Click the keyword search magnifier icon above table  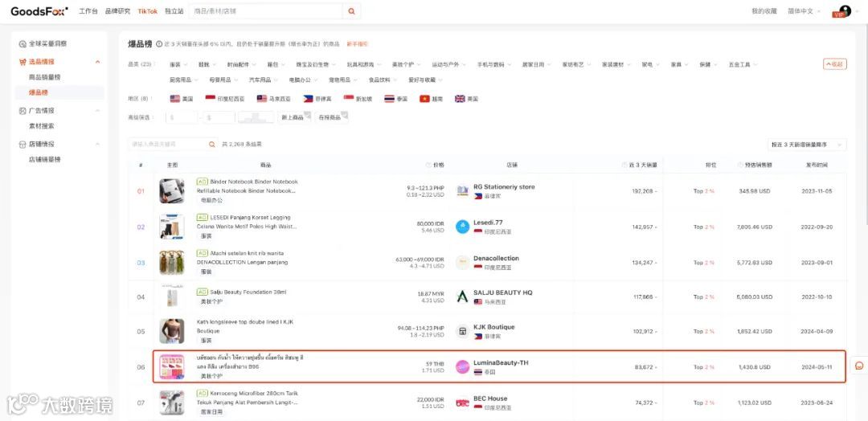211,145
